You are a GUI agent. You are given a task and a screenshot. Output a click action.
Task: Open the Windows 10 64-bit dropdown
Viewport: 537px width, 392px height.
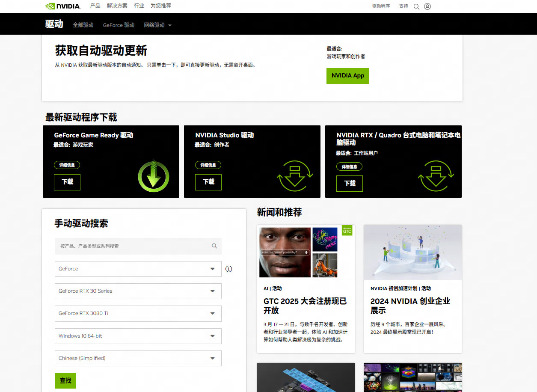pyautogui.click(x=138, y=336)
